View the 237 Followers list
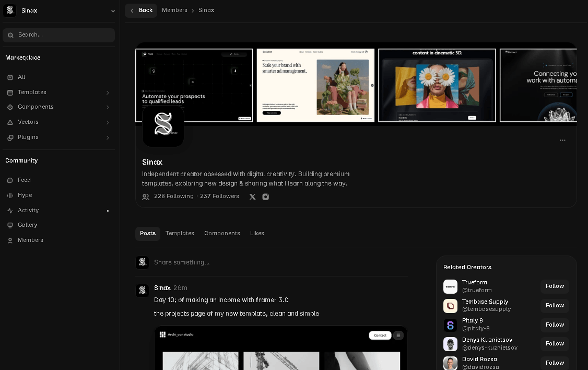Screen dimensions: 588x370 click(219, 196)
